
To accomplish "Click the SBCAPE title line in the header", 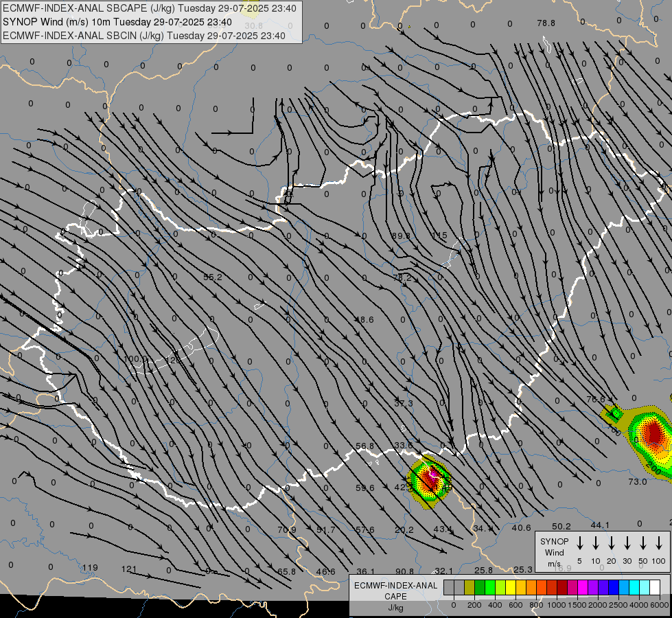I will [150, 8].
